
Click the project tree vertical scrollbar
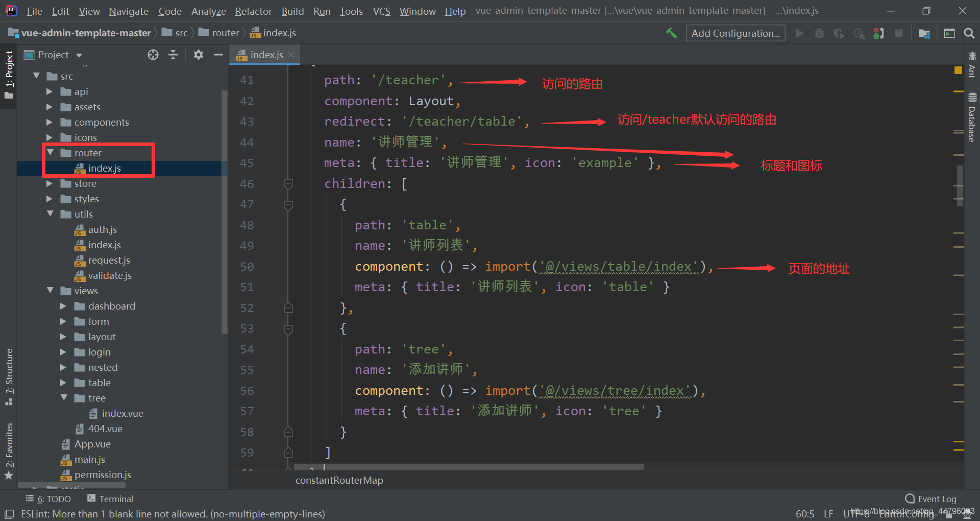(224, 212)
